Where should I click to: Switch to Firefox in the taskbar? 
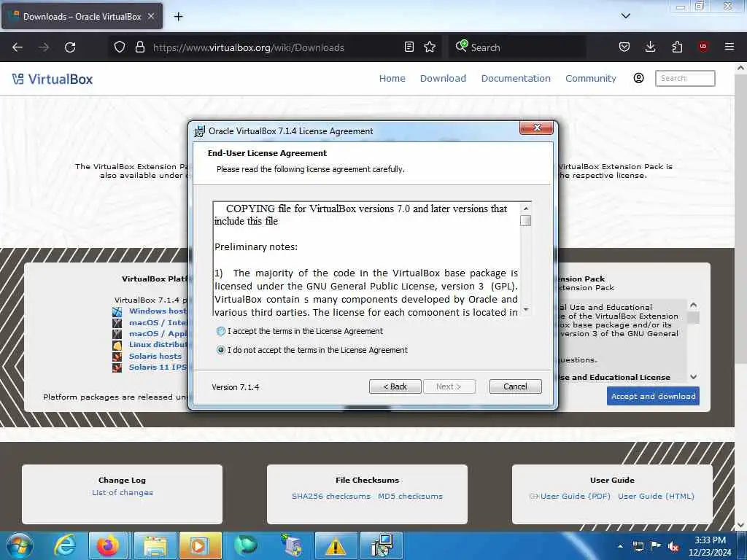[108, 545]
